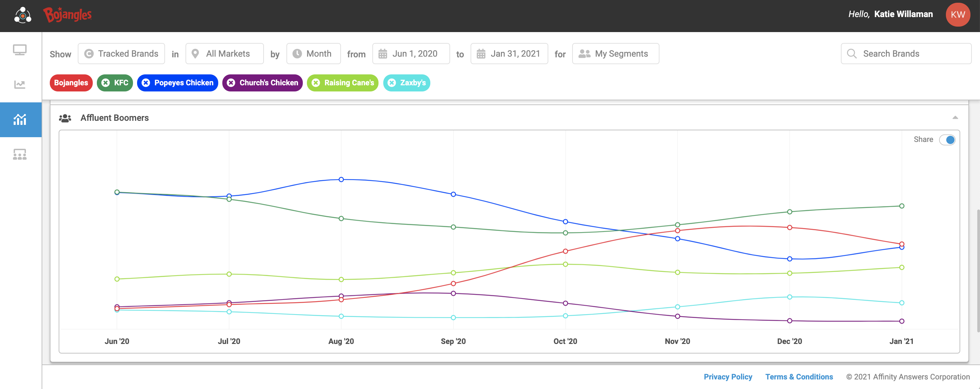Click the KFC brand pill label
This screenshot has width=980, height=389.
[121, 83]
